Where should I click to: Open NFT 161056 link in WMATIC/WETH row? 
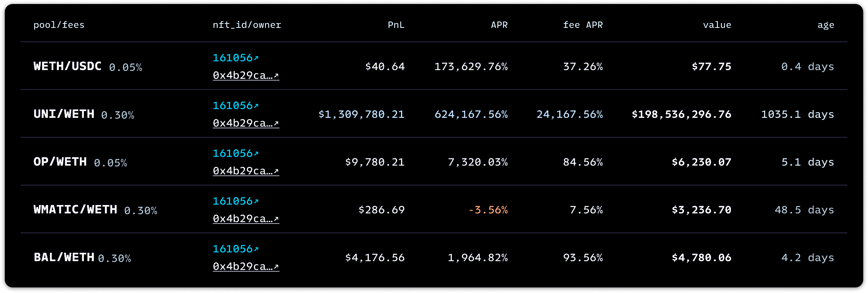point(235,201)
